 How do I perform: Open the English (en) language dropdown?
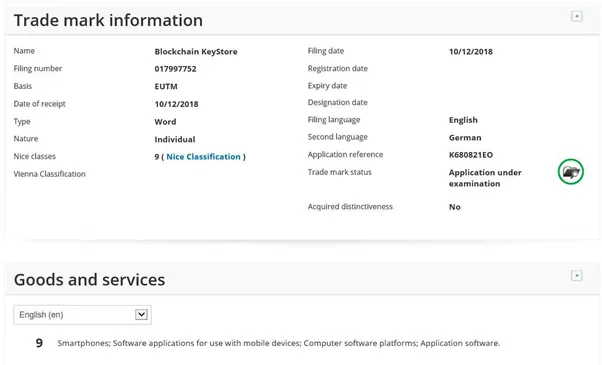[83, 315]
